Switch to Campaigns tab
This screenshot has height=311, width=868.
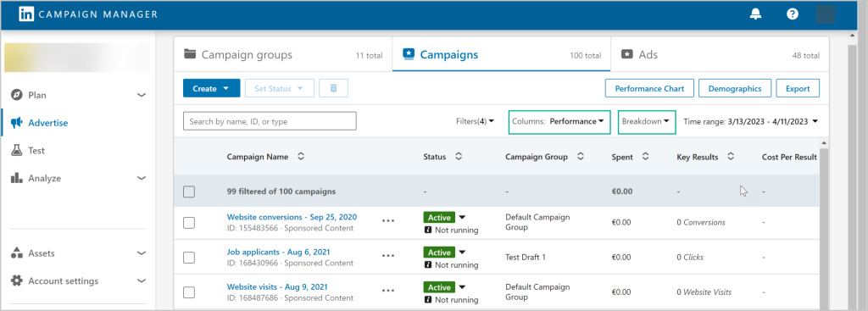[502, 54]
